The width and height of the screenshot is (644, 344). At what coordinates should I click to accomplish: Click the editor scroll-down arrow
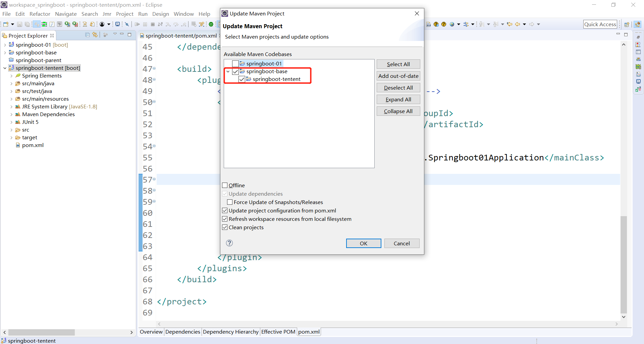click(x=624, y=317)
